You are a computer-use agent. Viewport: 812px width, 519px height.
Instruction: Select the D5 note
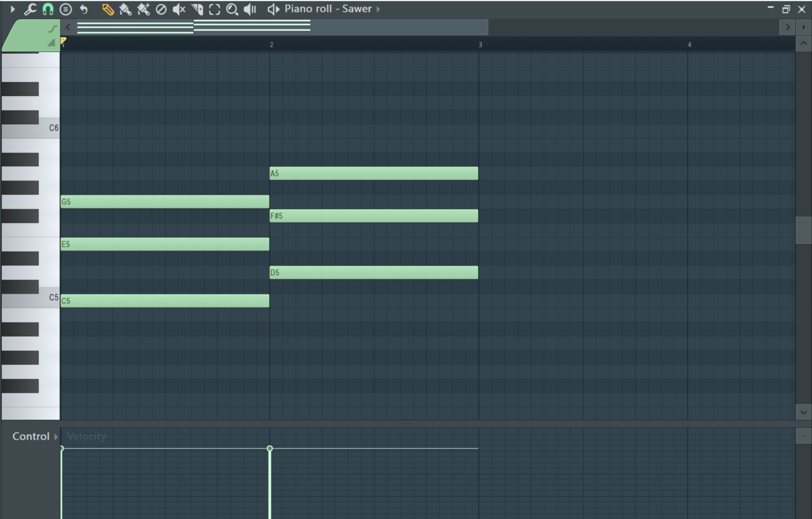374,273
